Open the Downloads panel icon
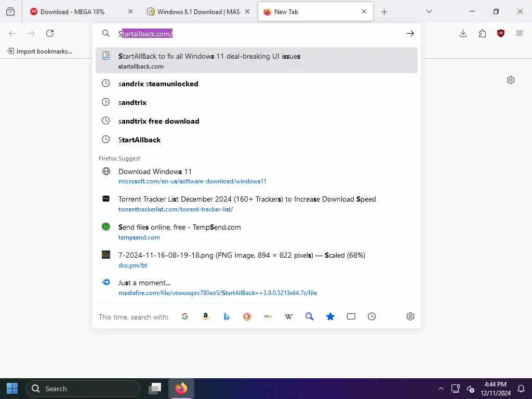The image size is (532, 399). pos(463,33)
